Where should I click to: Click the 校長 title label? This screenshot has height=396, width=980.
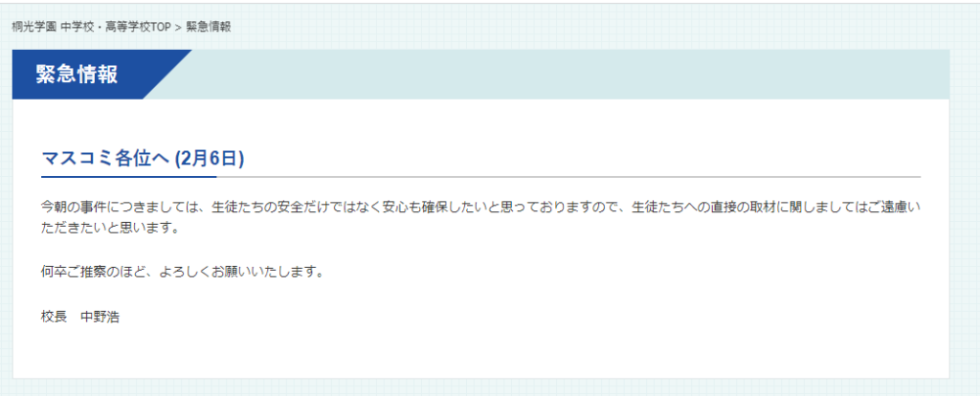(54, 317)
